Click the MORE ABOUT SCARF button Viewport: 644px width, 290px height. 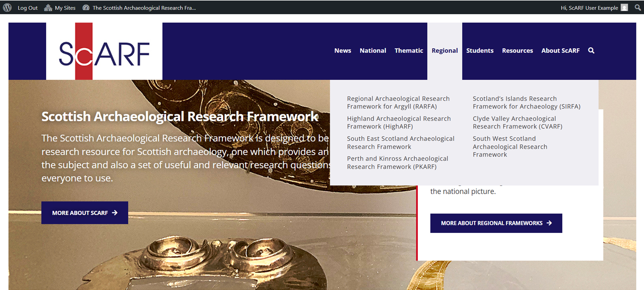pyautogui.click(x=84, y=213)
